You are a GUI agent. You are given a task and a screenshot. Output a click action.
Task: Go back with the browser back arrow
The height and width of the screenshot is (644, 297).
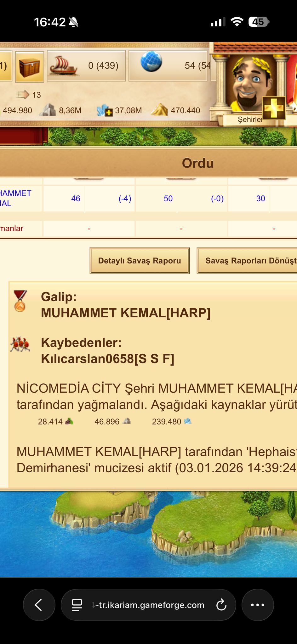click(39, 604)
